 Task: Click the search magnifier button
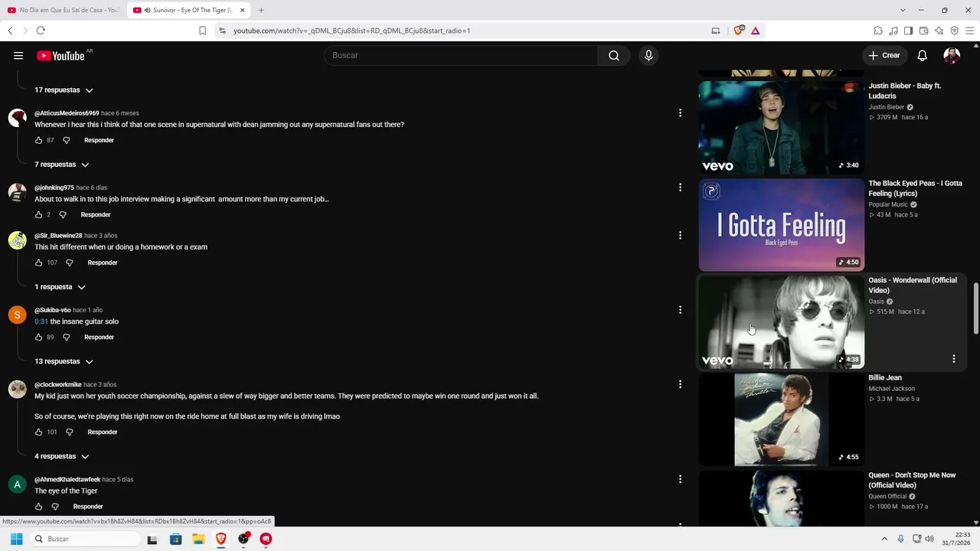pyautogui.click(x=614, y=55)
